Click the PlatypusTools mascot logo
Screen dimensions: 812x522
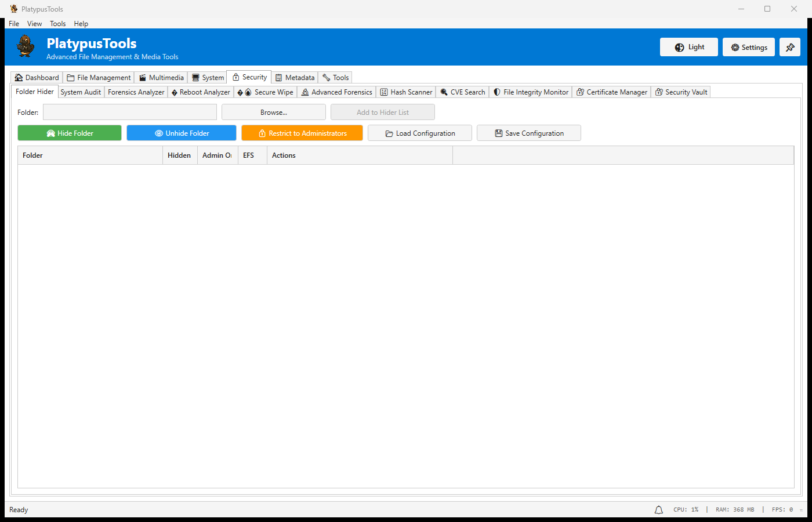pyautogui.click(x=26, y=46)
